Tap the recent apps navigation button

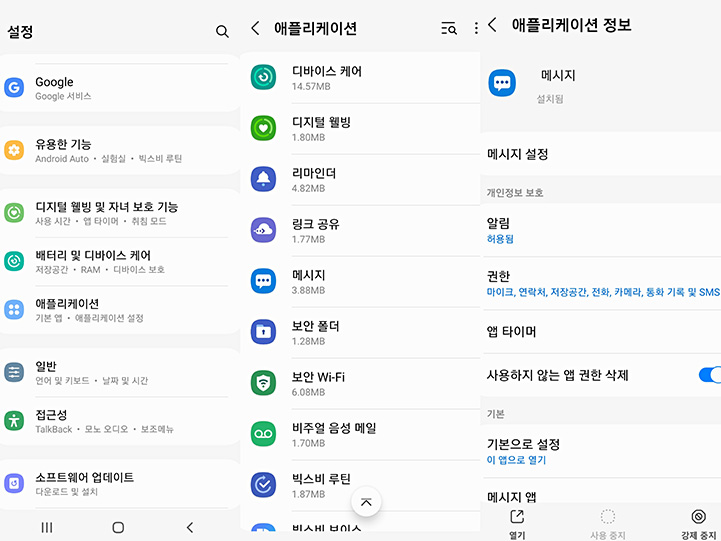tap(47, 527)
